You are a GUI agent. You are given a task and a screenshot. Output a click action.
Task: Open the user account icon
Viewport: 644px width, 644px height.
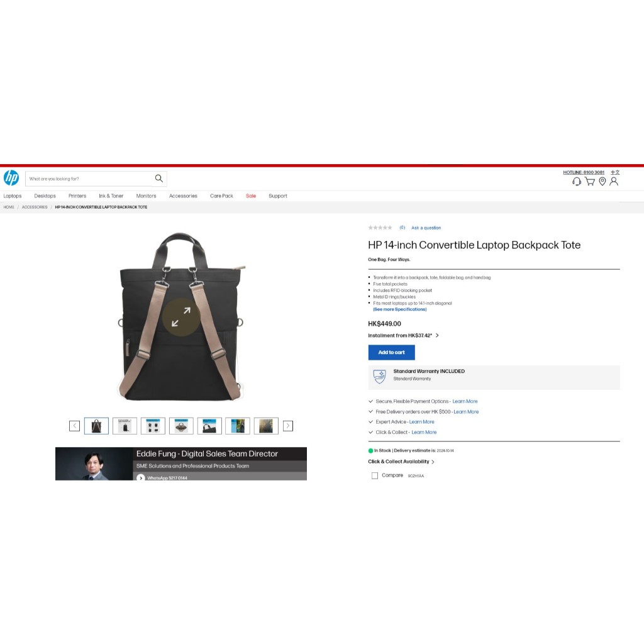(614, 182)
